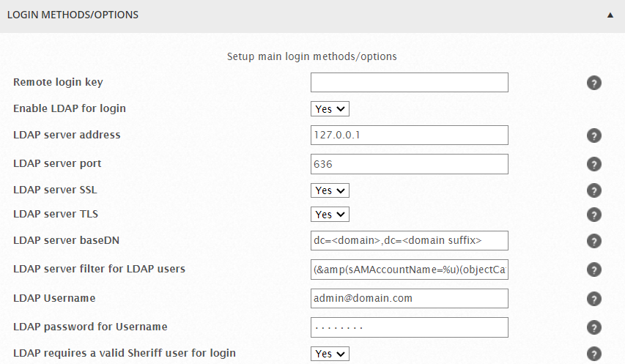Click help icon next to LDAP Username

pos(594,299)
